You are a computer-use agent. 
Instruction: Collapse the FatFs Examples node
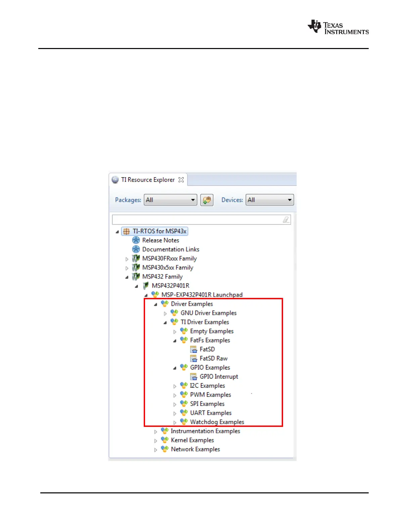point(175,341)
